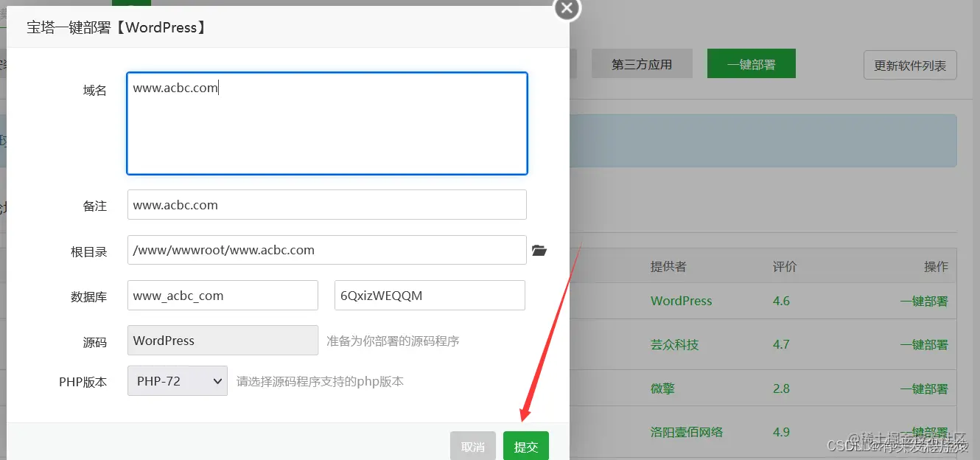This screenshot has height=460, width=980.
Task: Click the 2.8 rating value
Action: pos(781,388)
